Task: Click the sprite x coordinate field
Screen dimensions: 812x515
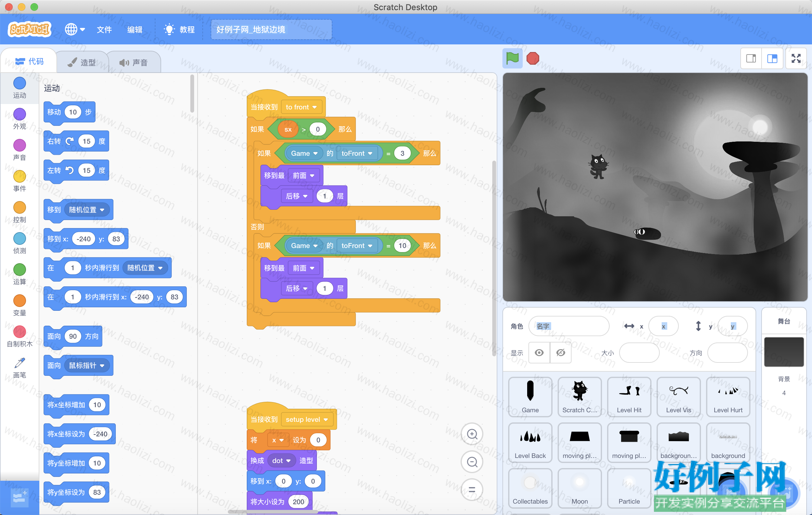Action: 663,326
